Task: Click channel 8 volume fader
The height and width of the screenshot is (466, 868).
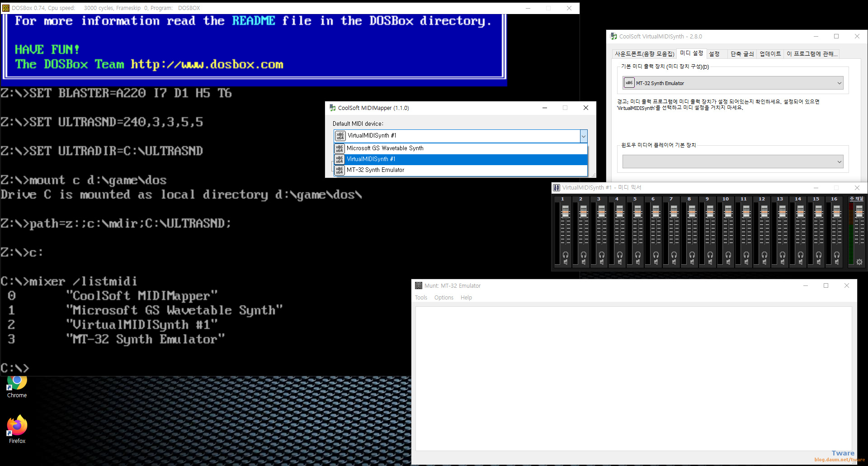Action: click(x=692, y=211)
